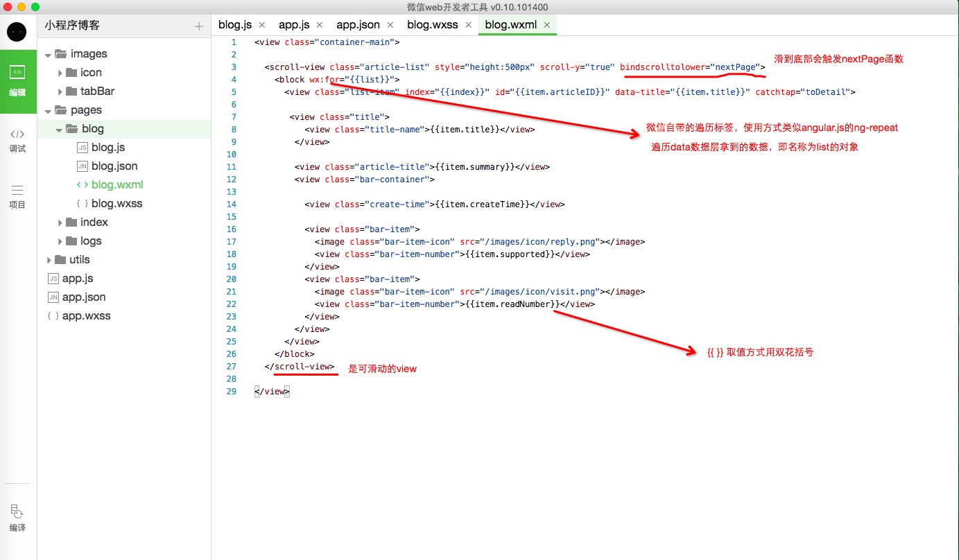Expand the utils folder
Image resolution: width=959 pixels, height=560 pixels.
(x=49, y=260)
